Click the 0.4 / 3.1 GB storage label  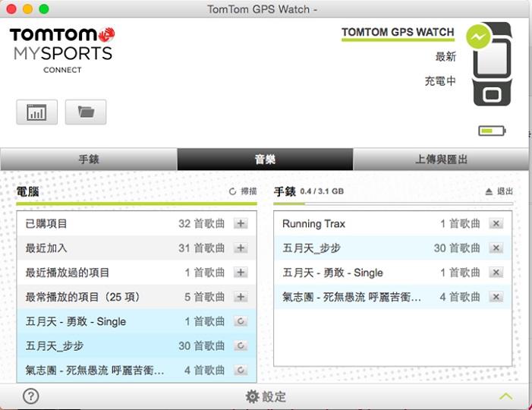click(322, 191)
